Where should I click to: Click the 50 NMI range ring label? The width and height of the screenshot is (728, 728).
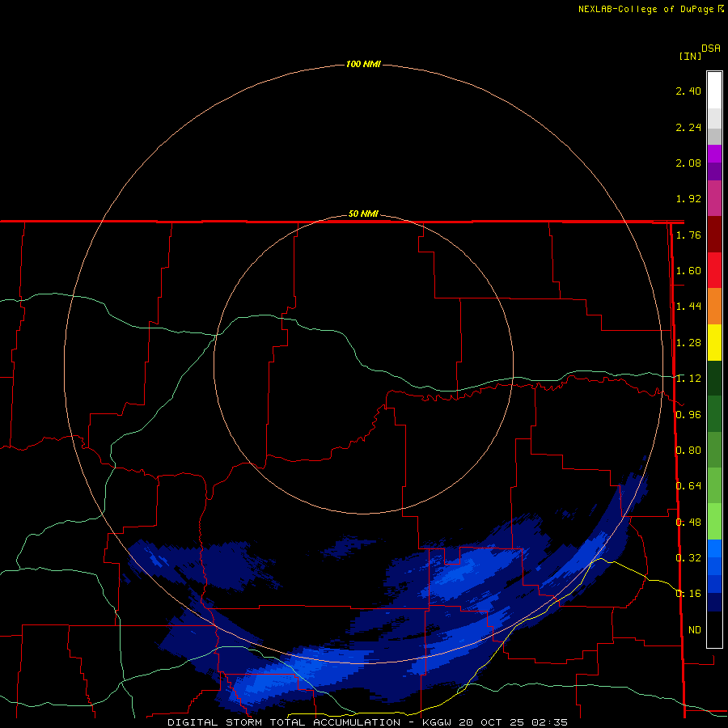pyautogui.click(x=363, y=214)
